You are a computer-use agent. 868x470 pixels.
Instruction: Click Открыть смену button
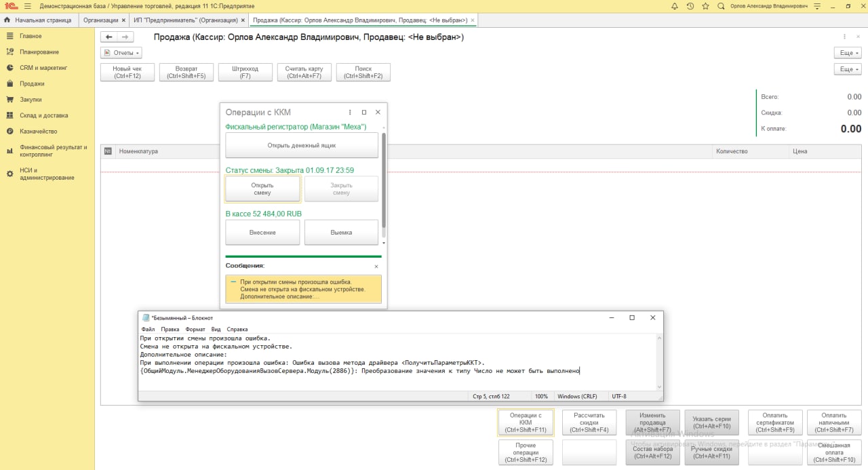tap(262, 189)
